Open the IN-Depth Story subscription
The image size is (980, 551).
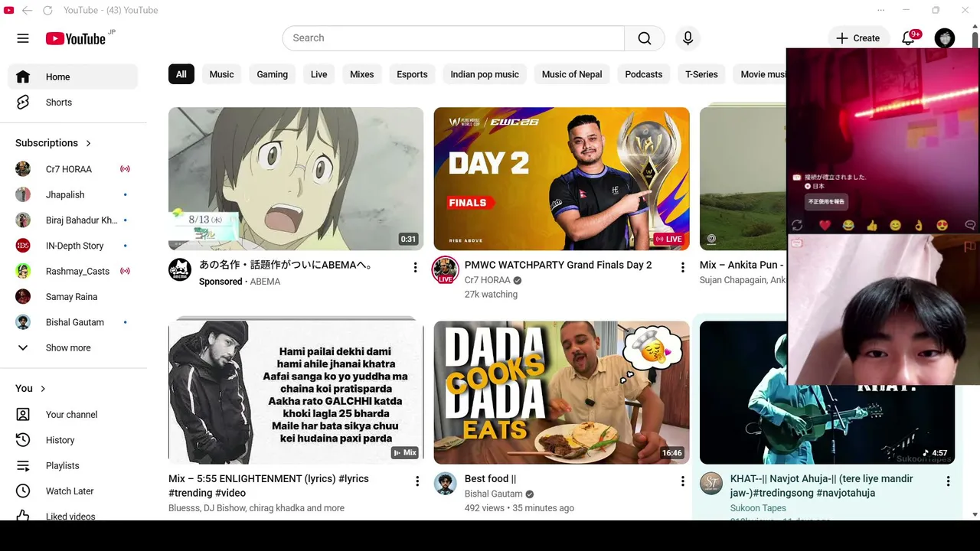pyautogui.click(x=73, y=246)
